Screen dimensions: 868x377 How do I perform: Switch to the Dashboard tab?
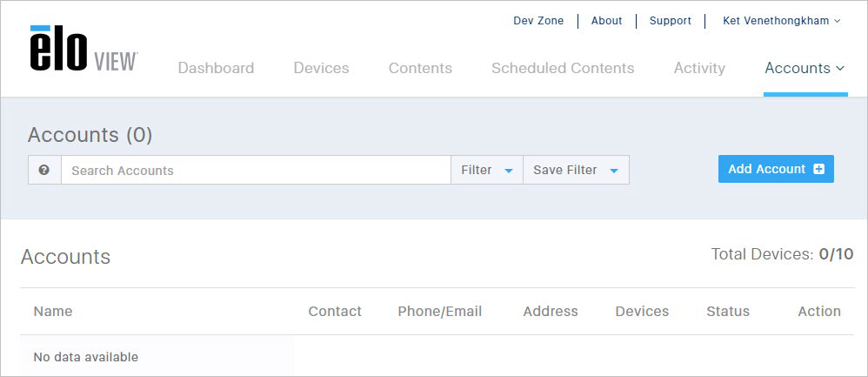pyautogui.click(x=216, y=68)
